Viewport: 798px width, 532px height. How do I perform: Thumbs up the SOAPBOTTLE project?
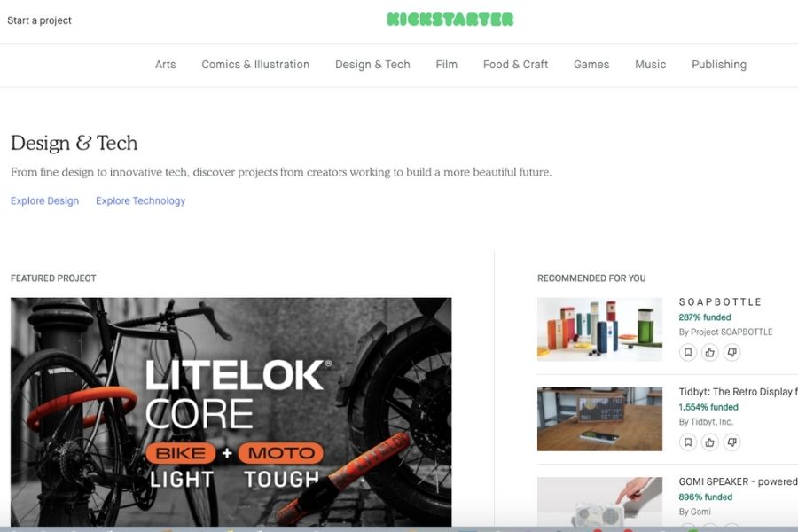point(709,352)
